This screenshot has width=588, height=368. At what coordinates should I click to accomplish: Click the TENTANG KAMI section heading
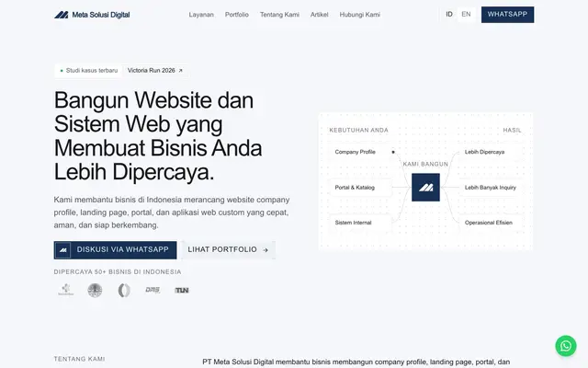[x=80, y=359]
